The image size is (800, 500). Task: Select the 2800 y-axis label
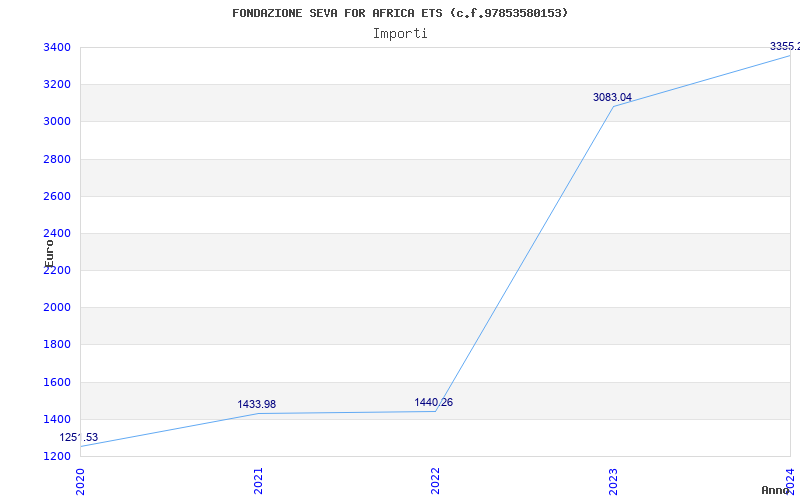(x=57, y=159)
